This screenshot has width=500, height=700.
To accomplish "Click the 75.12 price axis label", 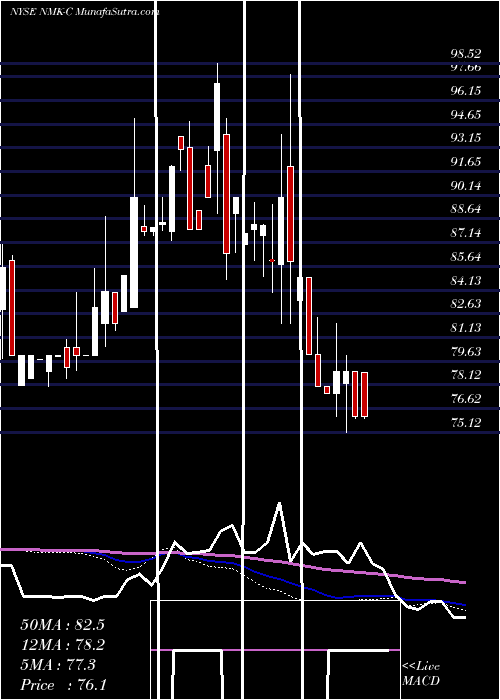I will pos(466,423).
